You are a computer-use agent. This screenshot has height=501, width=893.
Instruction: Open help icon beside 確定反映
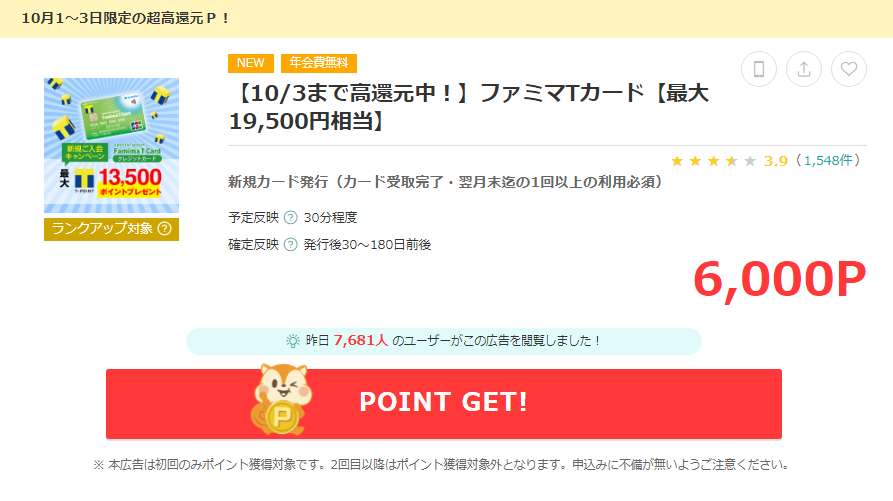pos(290,245)
